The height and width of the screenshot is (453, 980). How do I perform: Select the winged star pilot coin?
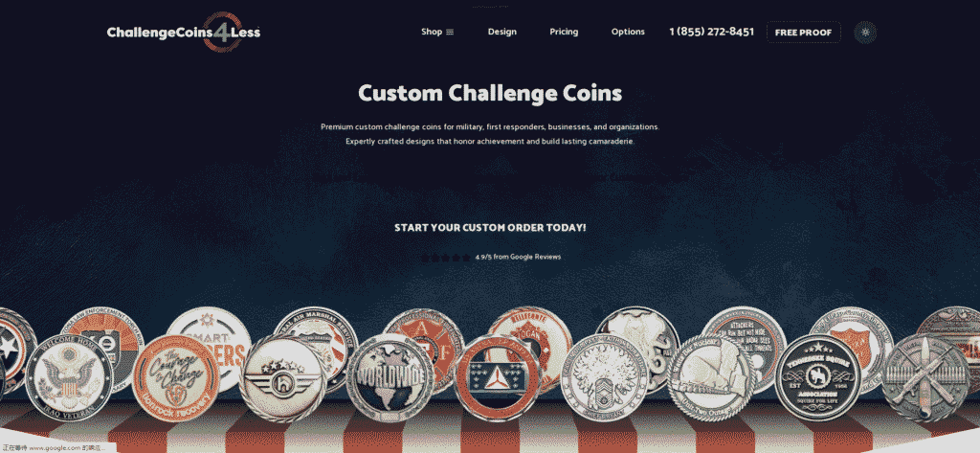[283, 378]
